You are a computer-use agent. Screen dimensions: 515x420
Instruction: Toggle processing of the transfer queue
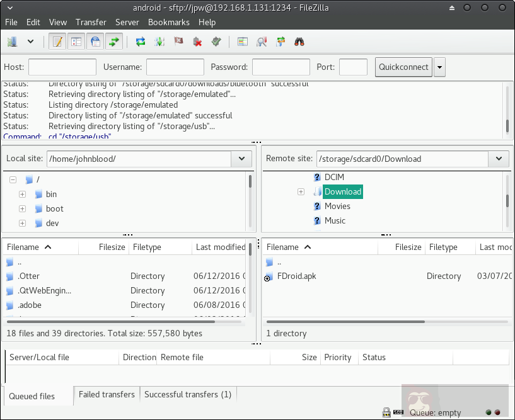pos(159,42)
